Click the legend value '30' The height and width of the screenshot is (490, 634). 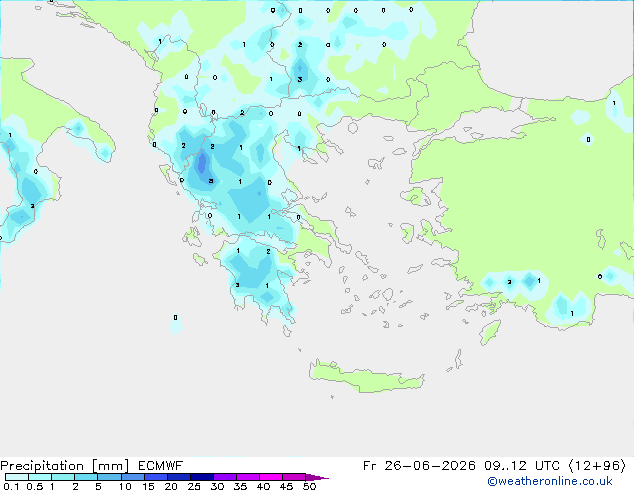point(217,486)
